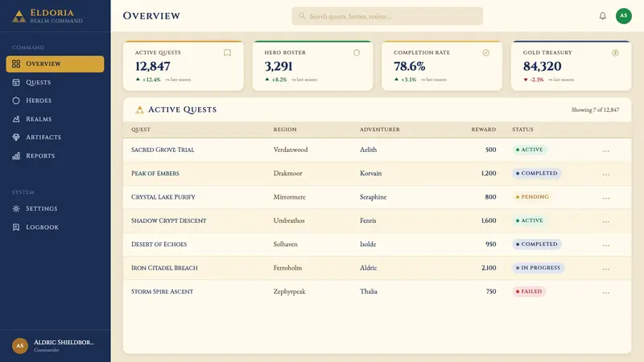Select the Sacred Grove Trial quest name
This screenshot has height=362, width=644.
pyautogui.click(x=163, y=150)
